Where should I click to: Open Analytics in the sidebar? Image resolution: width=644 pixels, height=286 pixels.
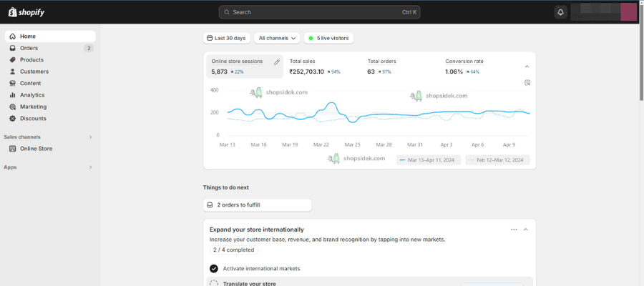click(31, 95)
